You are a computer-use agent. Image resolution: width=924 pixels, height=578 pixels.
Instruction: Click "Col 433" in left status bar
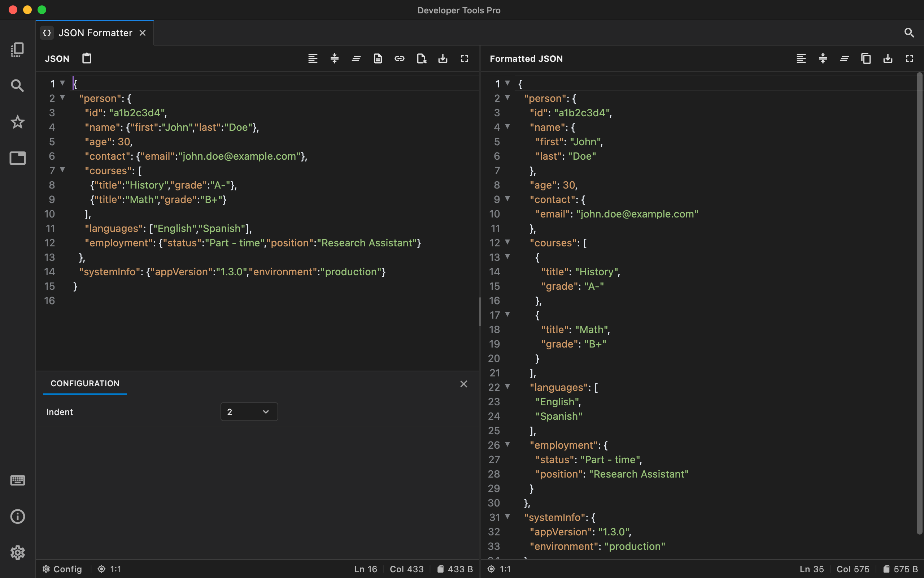pyautogui.click(x=407, y=569)
